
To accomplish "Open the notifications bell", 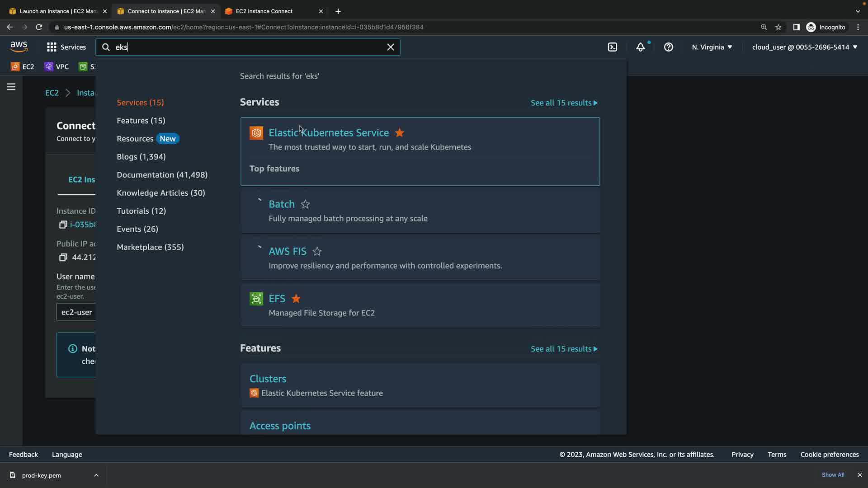I will tap(641, 47).
